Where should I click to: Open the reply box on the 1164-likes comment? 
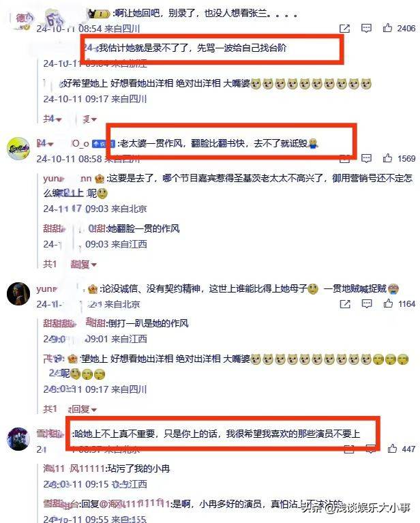coord(367,304)
